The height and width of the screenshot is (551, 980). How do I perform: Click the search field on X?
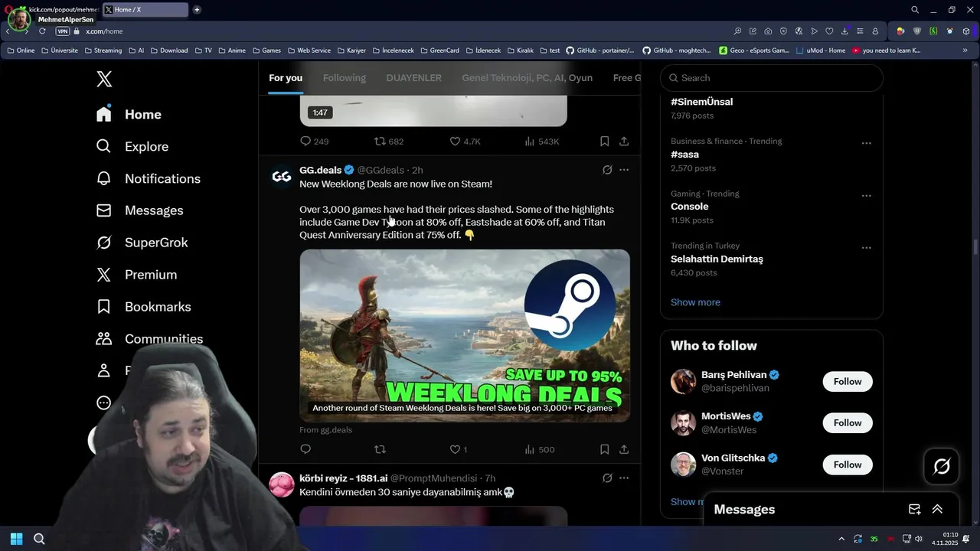coord(772,78)
